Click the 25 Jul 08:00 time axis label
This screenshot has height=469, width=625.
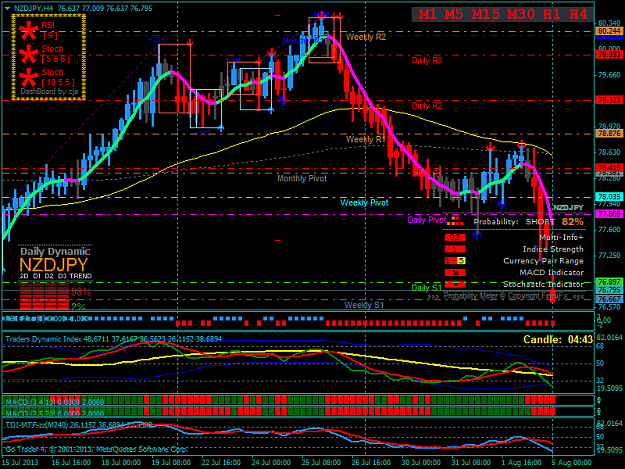[321, 463]
